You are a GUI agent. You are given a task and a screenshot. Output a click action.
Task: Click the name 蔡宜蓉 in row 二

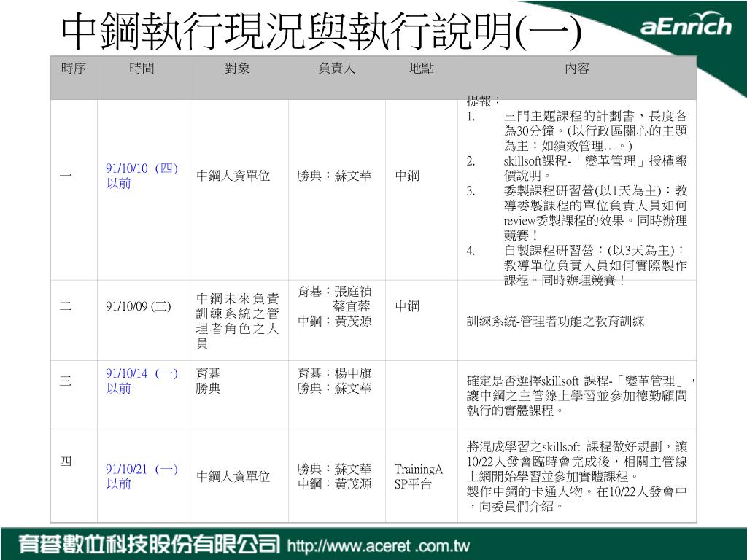352,306
